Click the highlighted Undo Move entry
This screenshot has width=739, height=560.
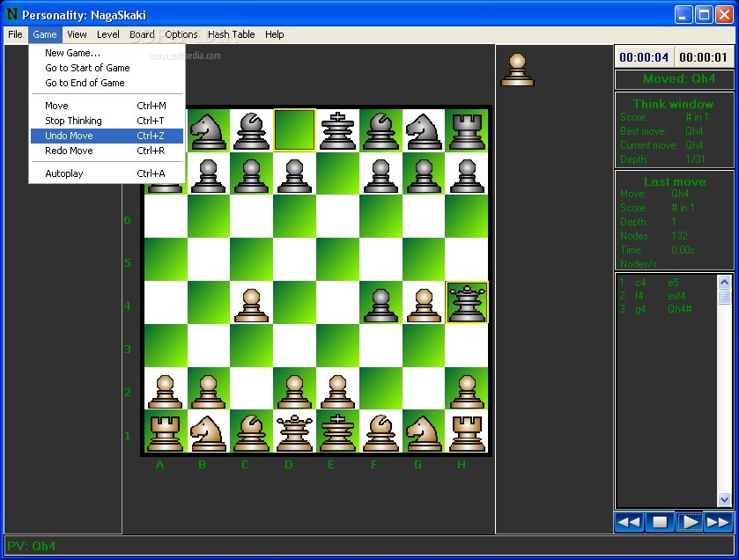tap(107, 136)
